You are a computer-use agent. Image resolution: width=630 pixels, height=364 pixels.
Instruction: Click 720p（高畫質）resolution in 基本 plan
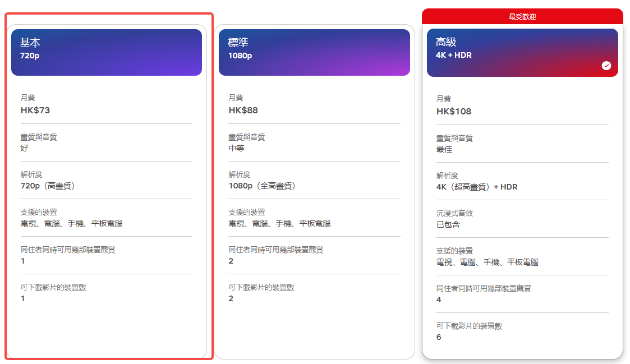(48, 186)
